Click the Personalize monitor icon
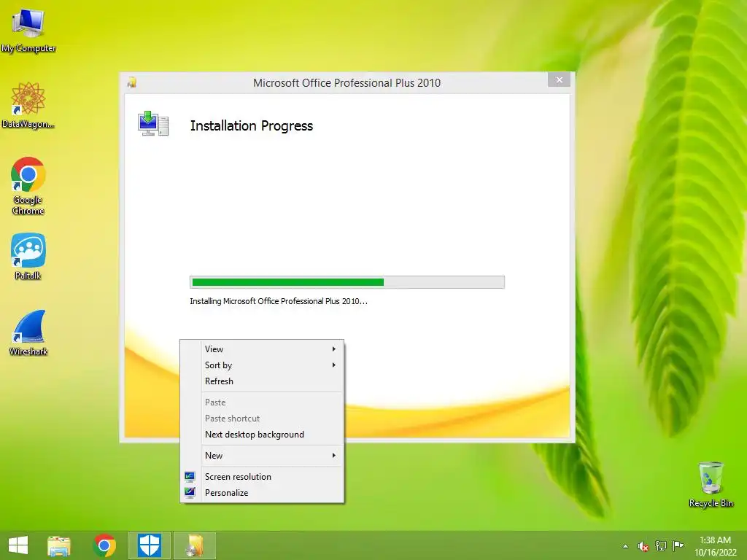The width and height of the screenshot is (747, 560). coord(190,492)
